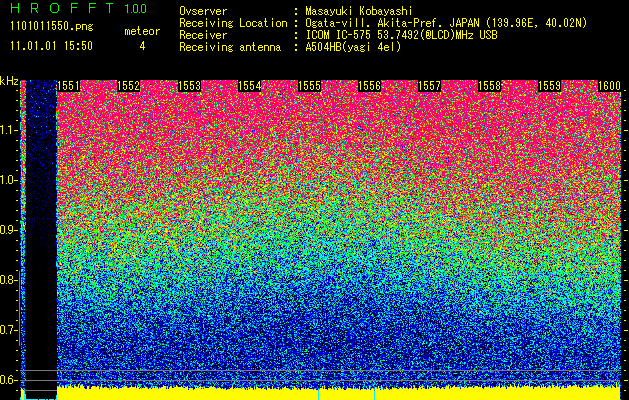Click the 1559 time marker
The width and height of the screenshot is (629, 400).
tap(549, 86)
